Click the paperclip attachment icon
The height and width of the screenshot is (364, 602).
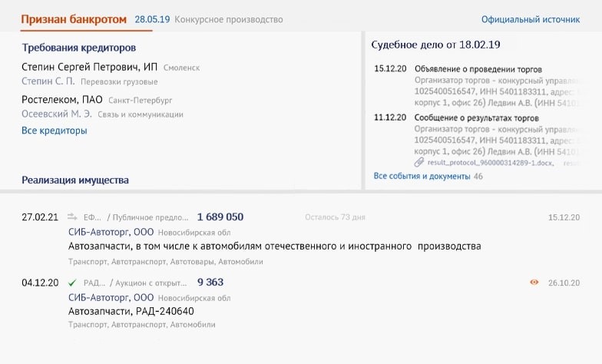[419, 163]
